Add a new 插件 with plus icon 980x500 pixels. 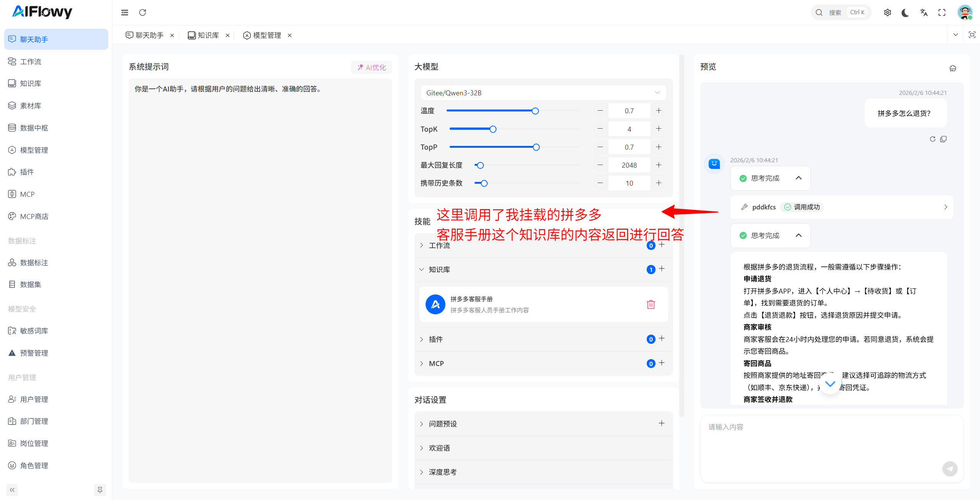click(662, 338)
